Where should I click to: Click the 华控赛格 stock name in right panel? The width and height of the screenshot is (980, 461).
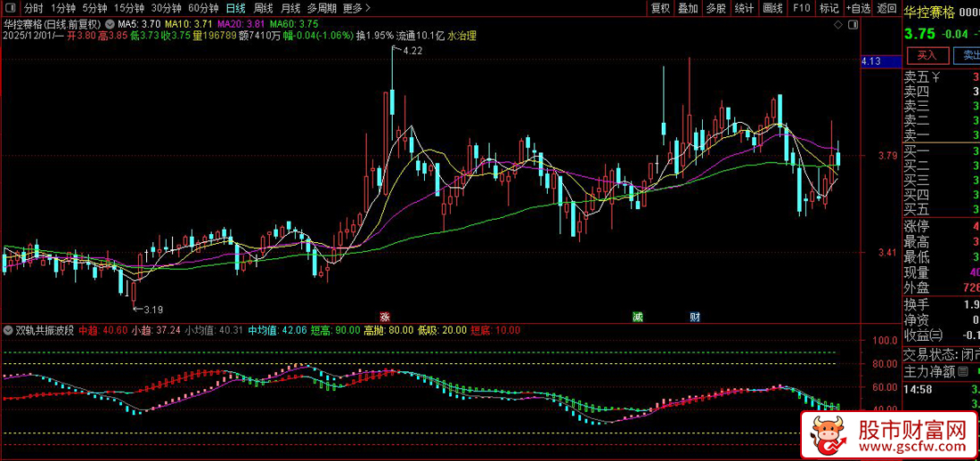[930, 13]
